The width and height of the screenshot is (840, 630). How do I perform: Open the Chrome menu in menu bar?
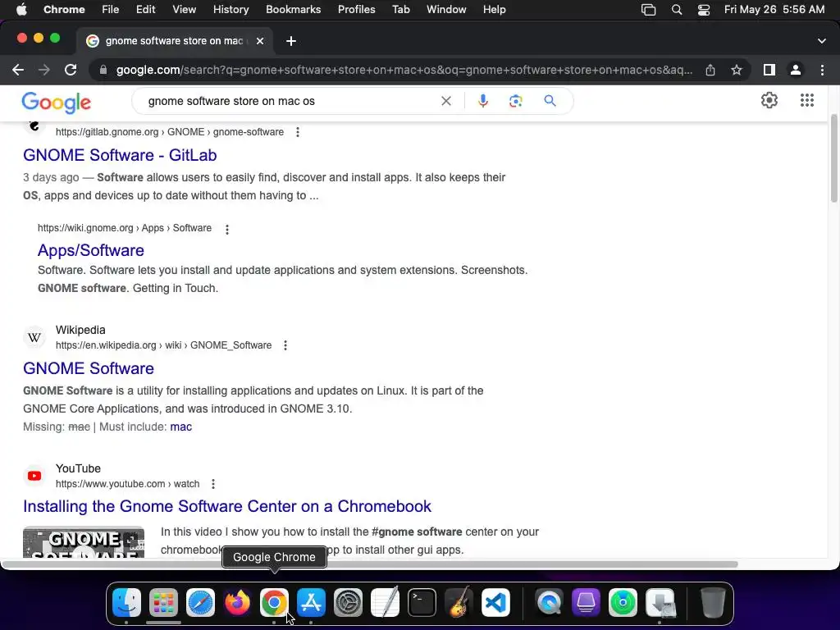point(64,10)
